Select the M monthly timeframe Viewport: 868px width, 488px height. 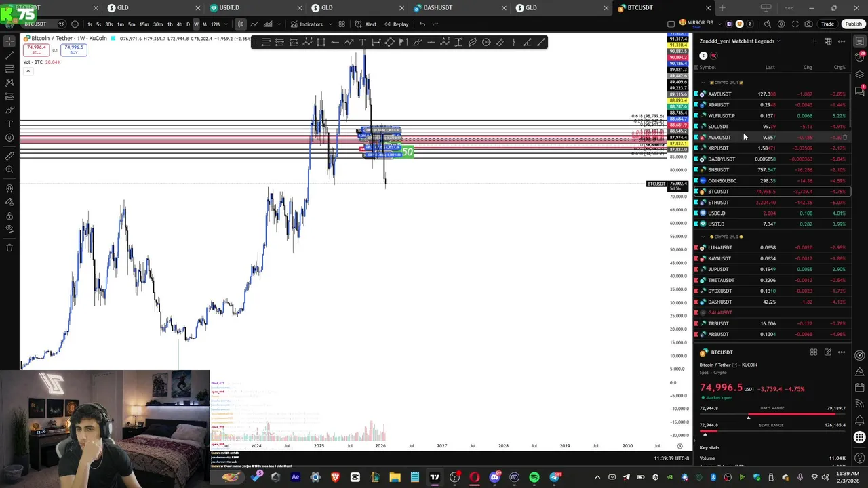[204, 24]
